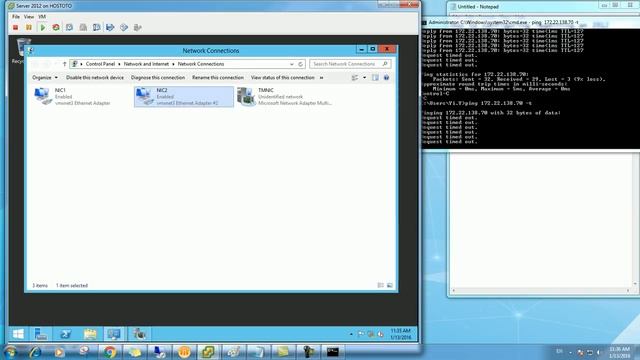Open Windows Media Player on host taskbar
Viewport: 640px width, 360px height.
[59, 352]
